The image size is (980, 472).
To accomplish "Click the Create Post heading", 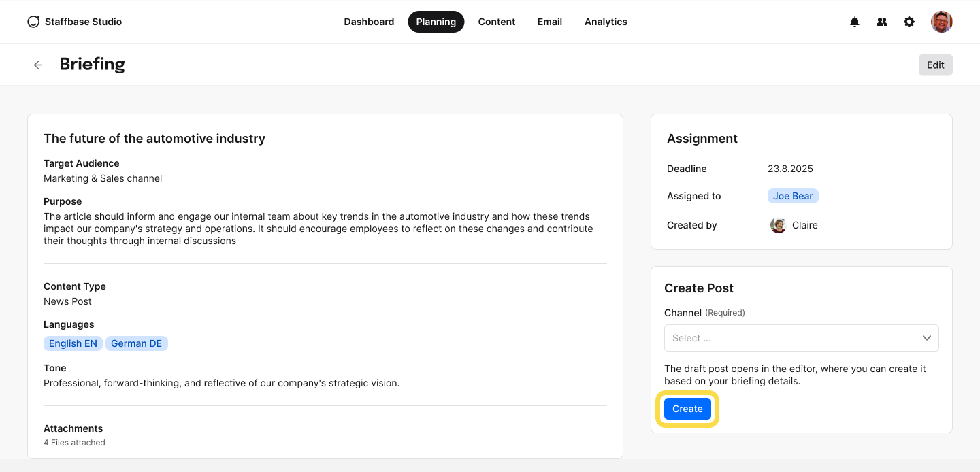I will [x=699, y=288].
